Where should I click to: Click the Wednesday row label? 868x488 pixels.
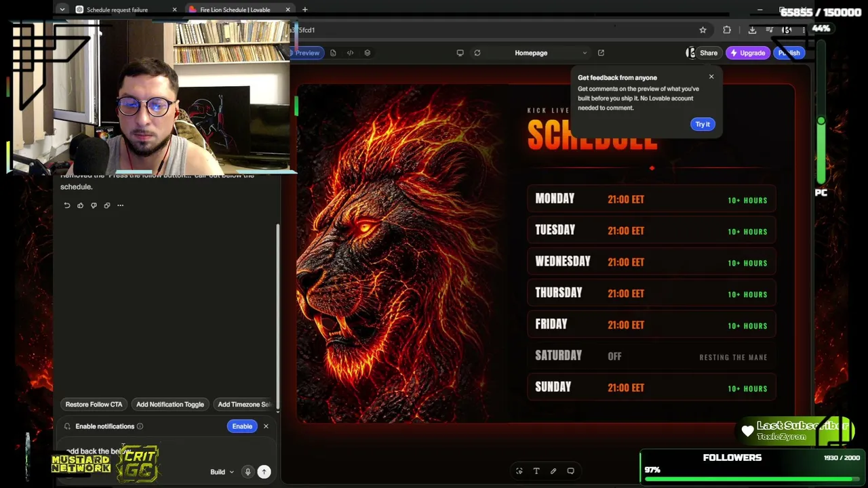pyautogui.click(x=563, y=262)
